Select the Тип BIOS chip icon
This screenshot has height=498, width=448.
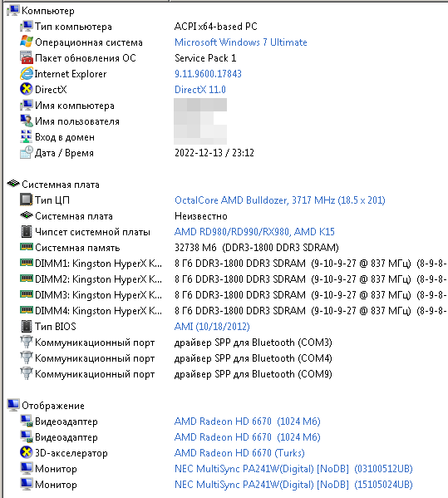tap(27, 326)
